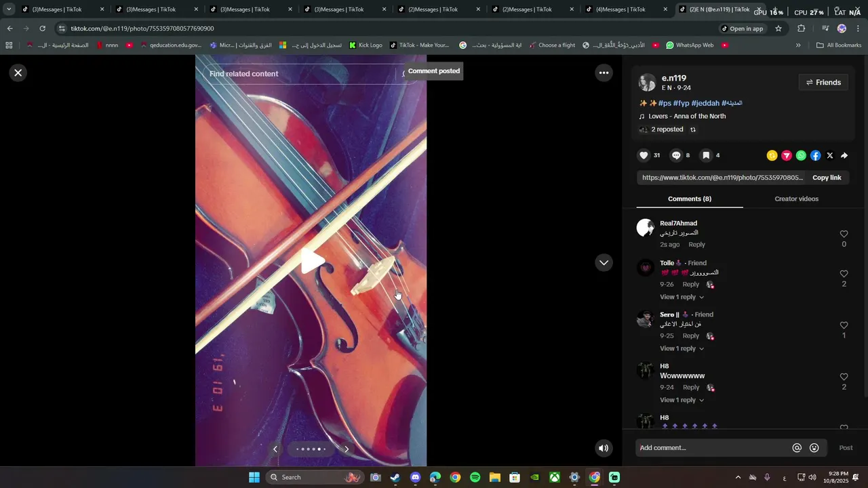This screenshot has width=868, height=488.
Task: Click the comment bubble icon
Action: (x=676, y=156)
